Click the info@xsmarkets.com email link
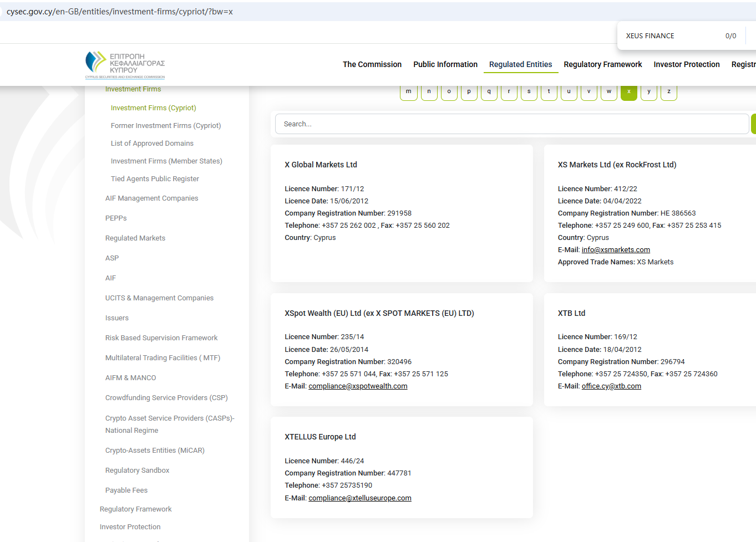The width and height of the screenshot is (756, 542). coord(616,250)
